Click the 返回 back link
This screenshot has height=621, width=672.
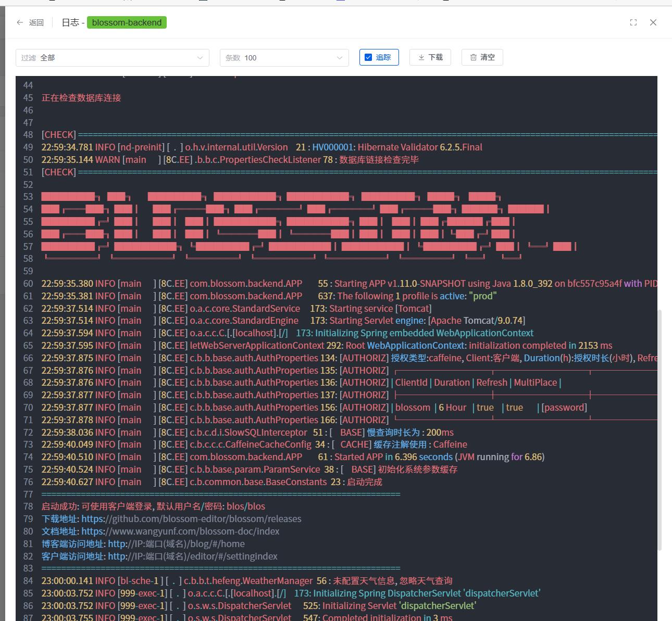[x=36, y=22]
